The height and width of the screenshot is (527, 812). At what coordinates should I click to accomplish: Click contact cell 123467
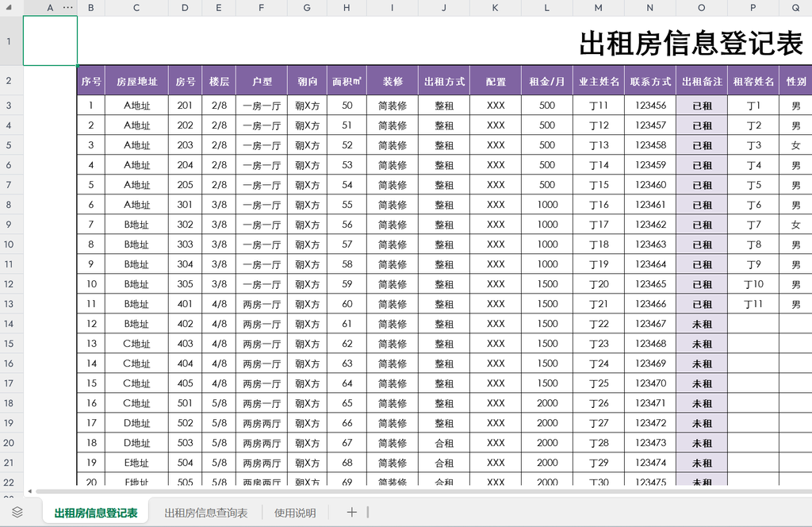pyautogui.click(x=650, y=324)
